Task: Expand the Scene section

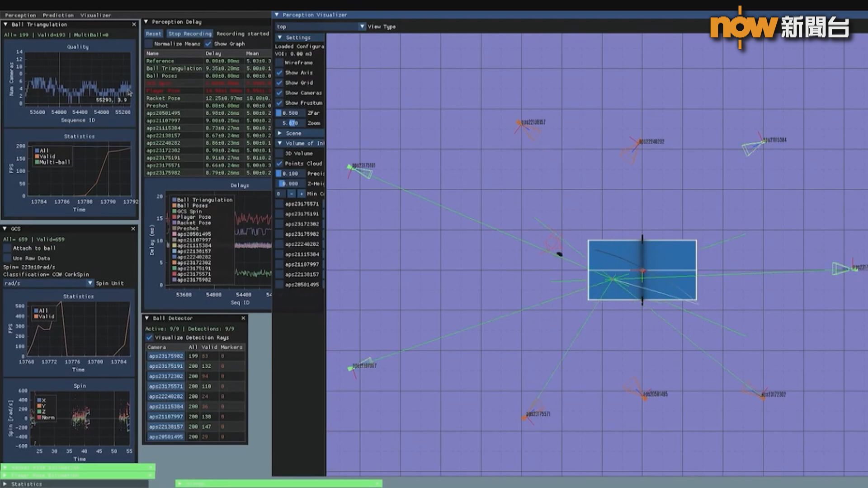Action: [x=279, y=133]
